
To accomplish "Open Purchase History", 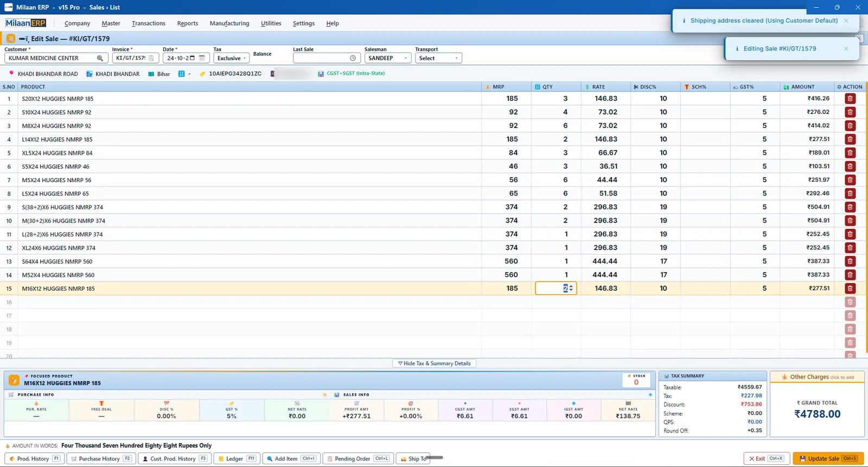I will point(101,458).
